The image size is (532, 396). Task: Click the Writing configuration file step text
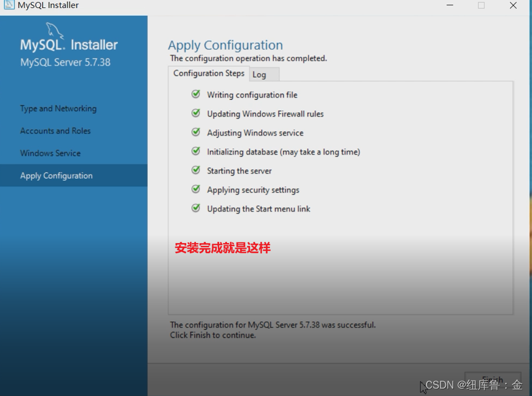tap(252, 95)
